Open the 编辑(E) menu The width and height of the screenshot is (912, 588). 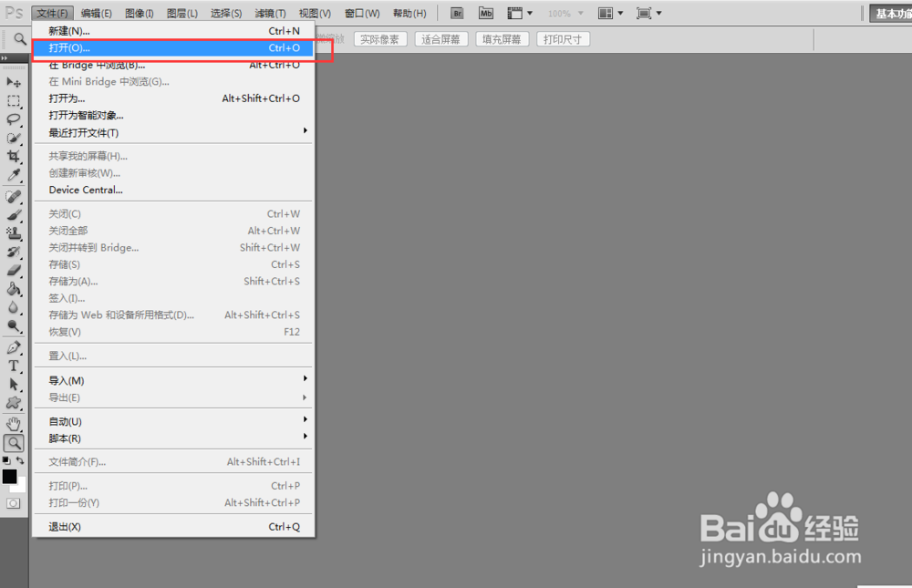96,14
